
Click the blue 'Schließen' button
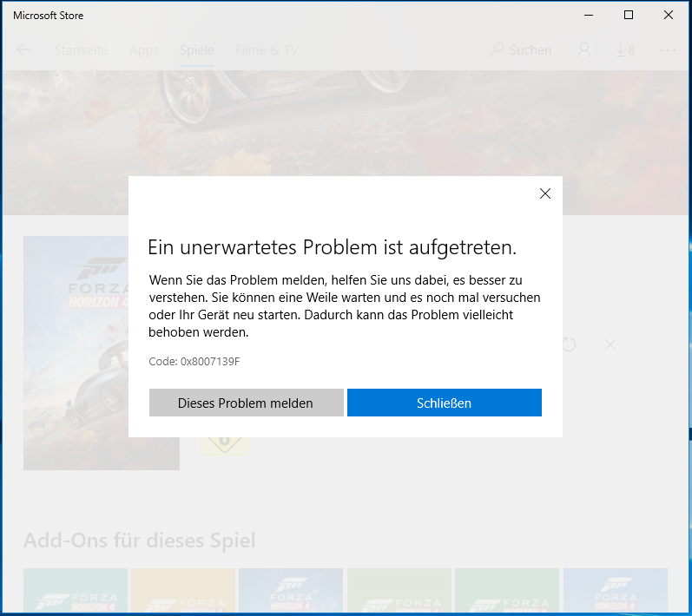coord(445,403)
